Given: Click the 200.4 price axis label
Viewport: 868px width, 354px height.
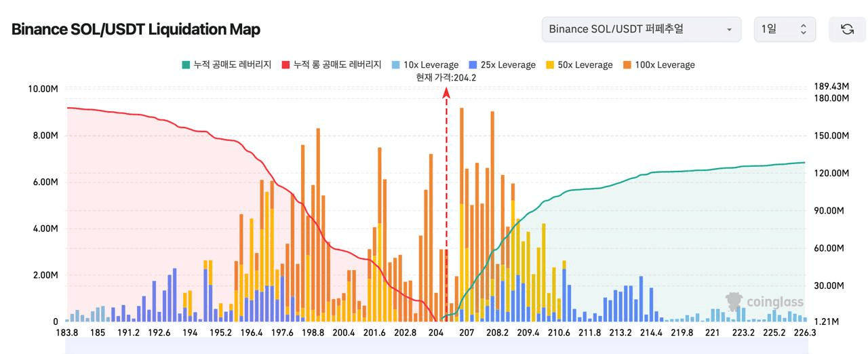Looking at the screenshot, I should (344, 333).
